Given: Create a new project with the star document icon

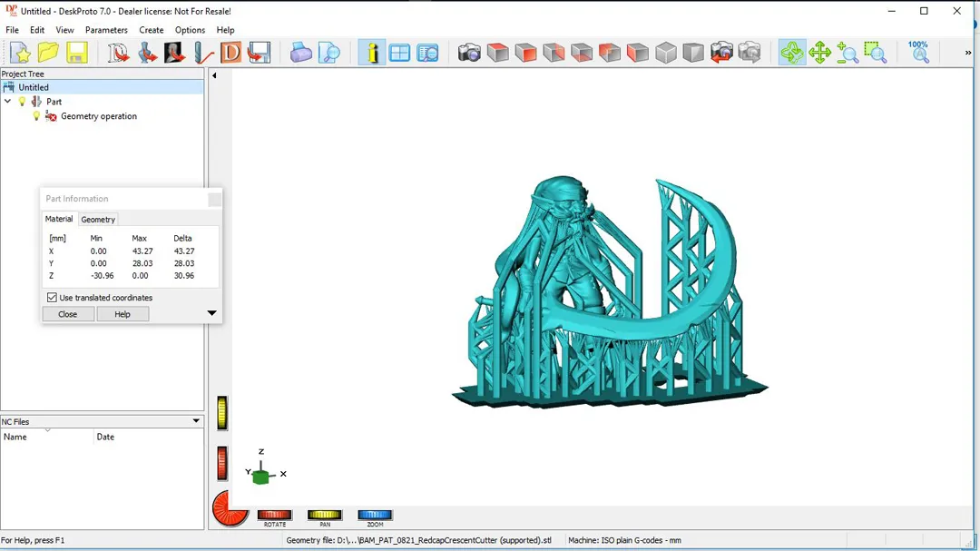Looking at the screenshot, I should pyautogui.click(x=20, y=53).
